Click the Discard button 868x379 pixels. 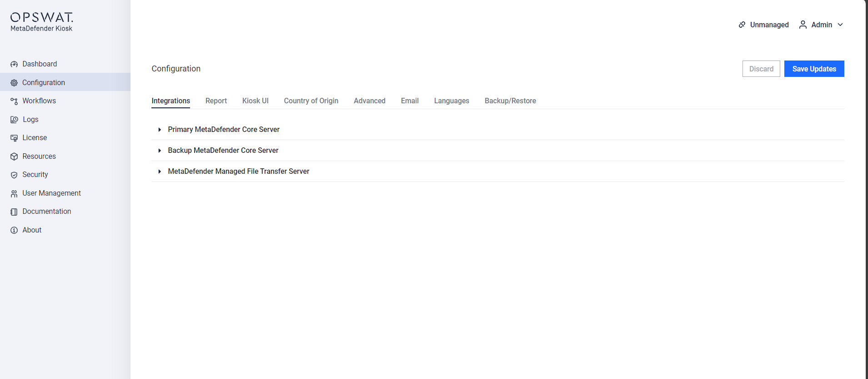coord(761,69)
